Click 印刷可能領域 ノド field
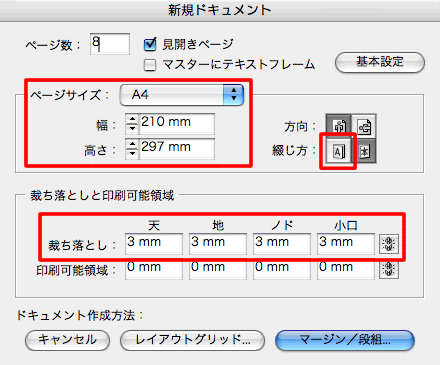440x365 pixels. [x=282, y=270]
